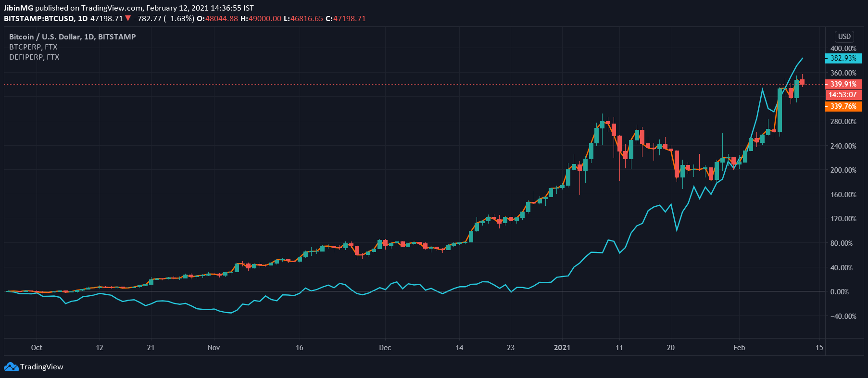This screenshot has height=378, width=868.
Task: Click the 400.00% axis label
Action: coord(843,49)
